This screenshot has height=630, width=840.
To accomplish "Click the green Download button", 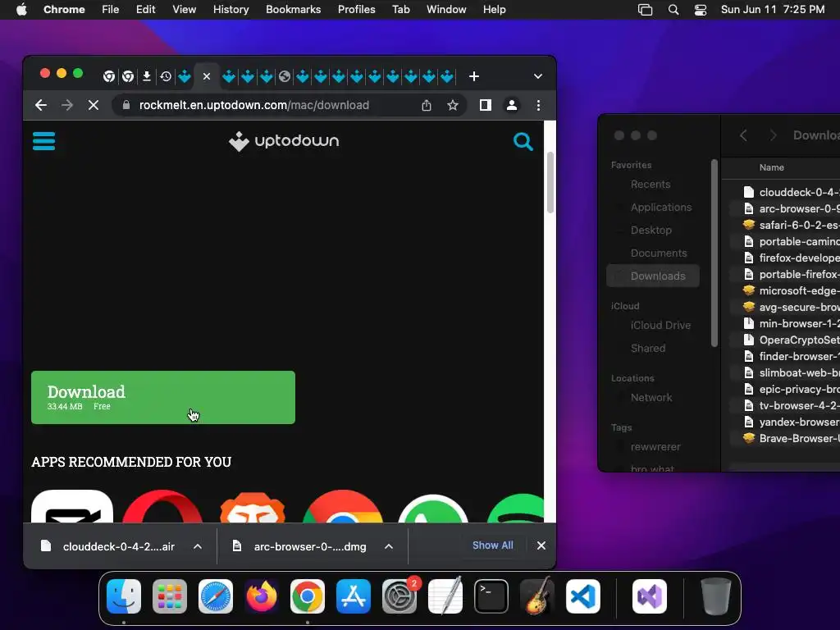I will [x=163, y=398].
